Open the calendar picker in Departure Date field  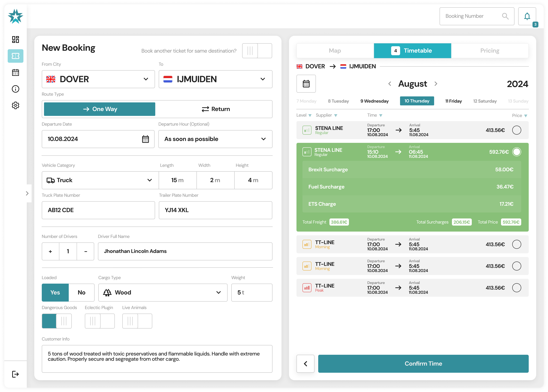click(x=146, y=139)
